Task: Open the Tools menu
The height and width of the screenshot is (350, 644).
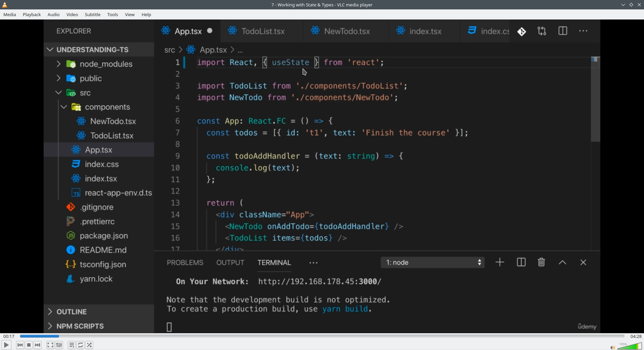Action: 113,15
